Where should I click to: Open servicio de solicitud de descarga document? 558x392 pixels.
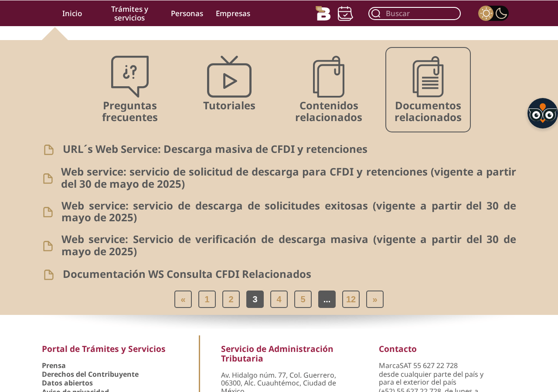pos(289,178)
